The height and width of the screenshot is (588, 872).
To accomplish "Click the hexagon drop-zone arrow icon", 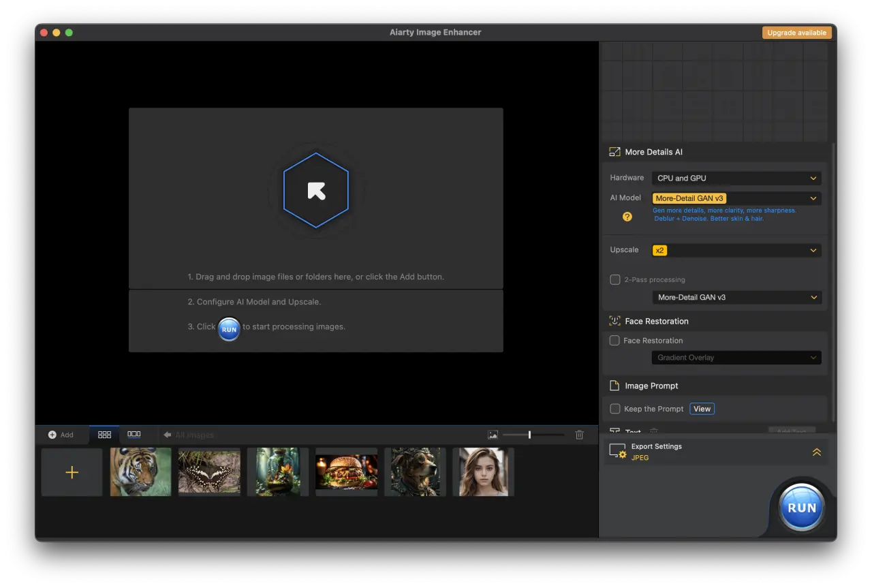I will pyautogui.click(x=316, y=191).
